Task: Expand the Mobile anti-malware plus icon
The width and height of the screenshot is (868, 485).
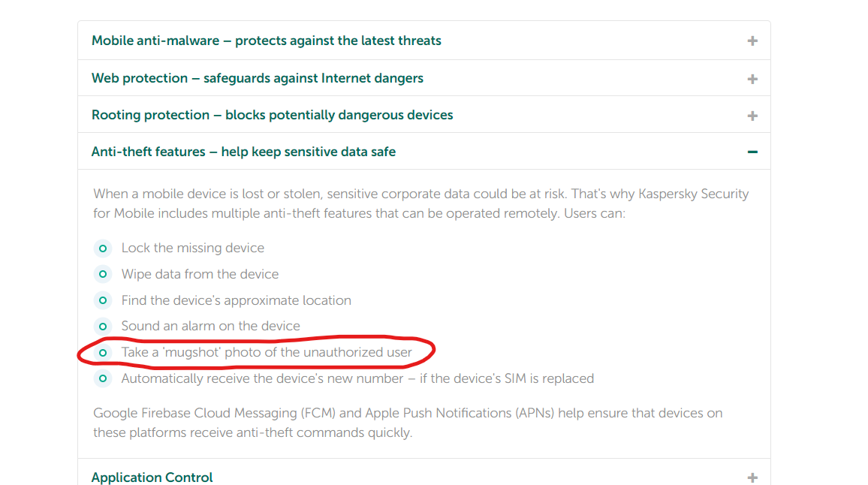Action: pyautogui.click(x=752, y=41)
